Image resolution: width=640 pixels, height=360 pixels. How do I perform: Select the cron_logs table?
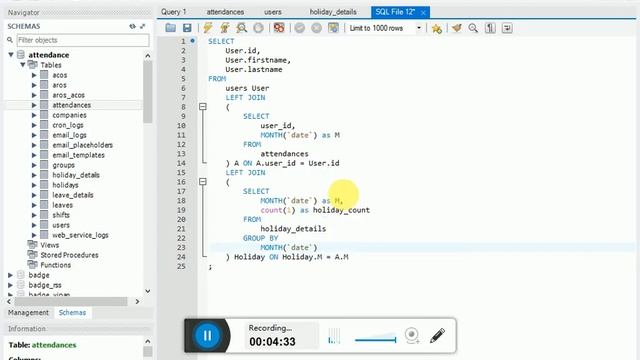(68, 125)
